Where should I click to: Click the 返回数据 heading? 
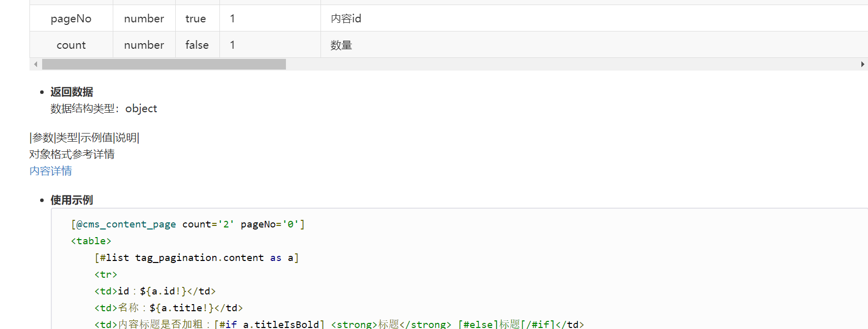tap(72, 92)
